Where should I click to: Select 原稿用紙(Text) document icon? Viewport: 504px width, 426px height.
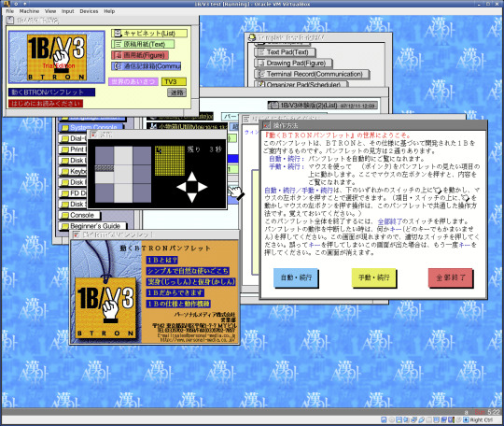144,44
